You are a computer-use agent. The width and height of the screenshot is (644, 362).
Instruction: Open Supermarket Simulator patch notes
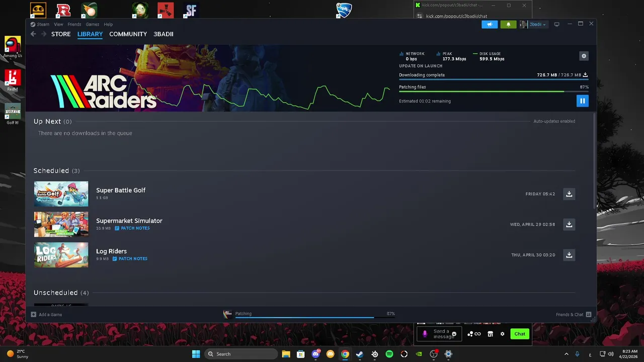coord(132,228)
